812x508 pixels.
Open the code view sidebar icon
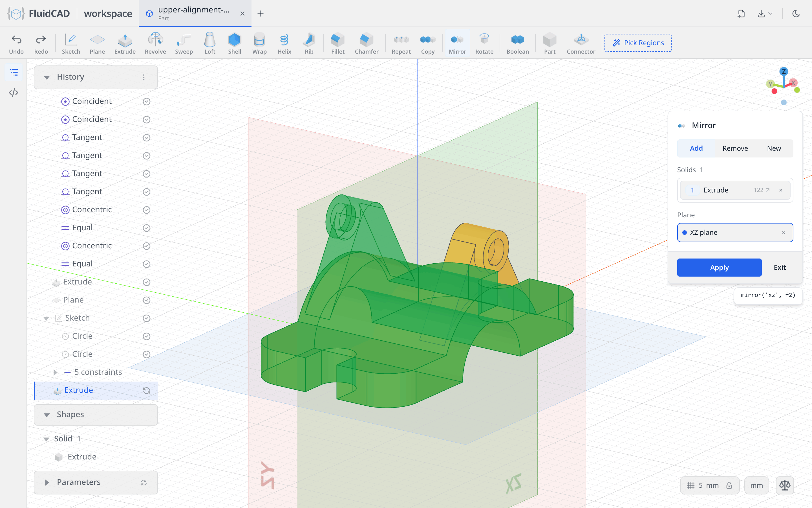(14, 92)
